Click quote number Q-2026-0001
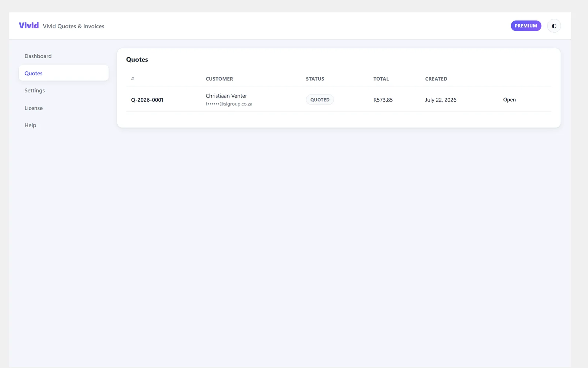This screenshot has height=368, width=588. [x=147, y=100]
